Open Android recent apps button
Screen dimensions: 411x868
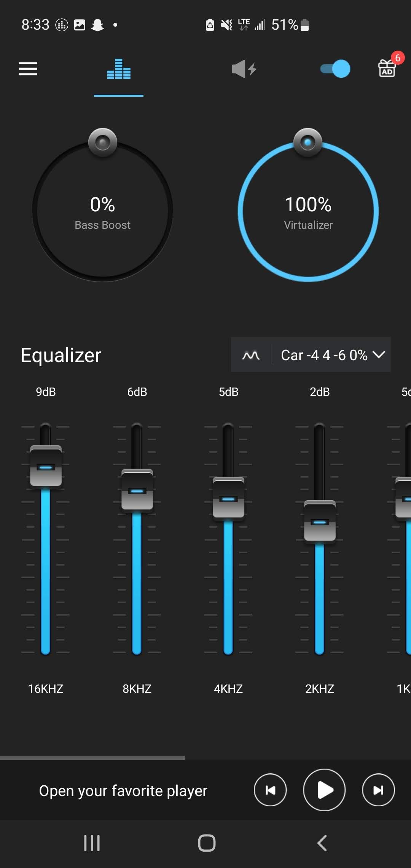coord(92,843)
